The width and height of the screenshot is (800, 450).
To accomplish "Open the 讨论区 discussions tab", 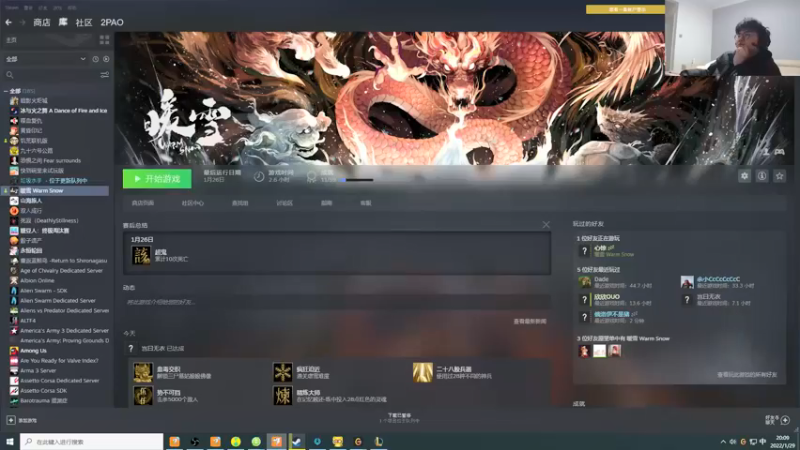I will coord(285,203).
